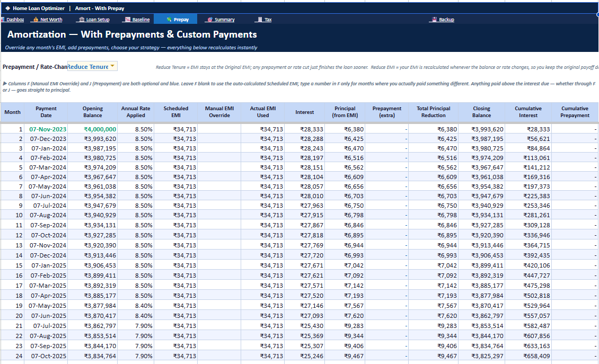Select the ₹3,940,929 opening balance for month 10
Screen dimensions: 599x364
[92, 215]
